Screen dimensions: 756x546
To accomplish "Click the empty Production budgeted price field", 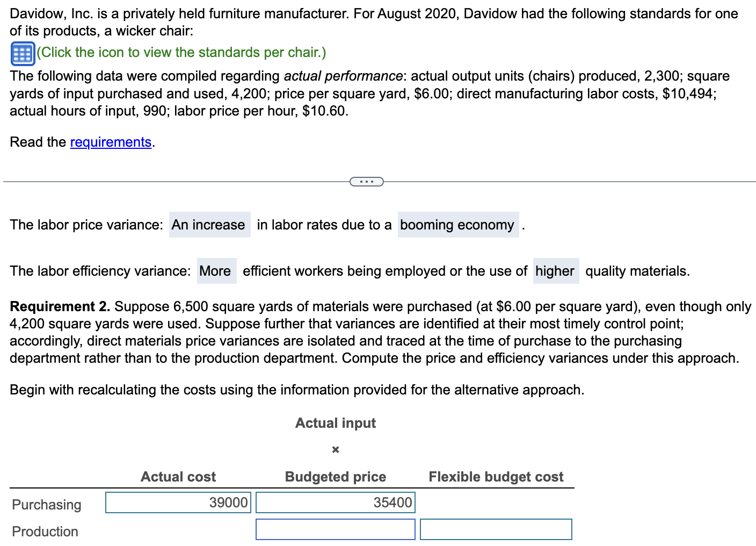I will tap(335, 529).
